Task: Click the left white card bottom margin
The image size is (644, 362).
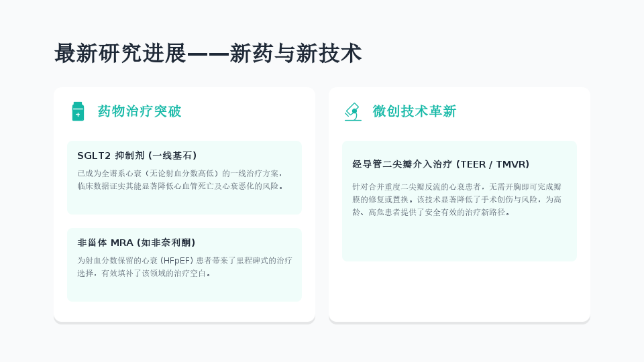Action: click(184, 312)
